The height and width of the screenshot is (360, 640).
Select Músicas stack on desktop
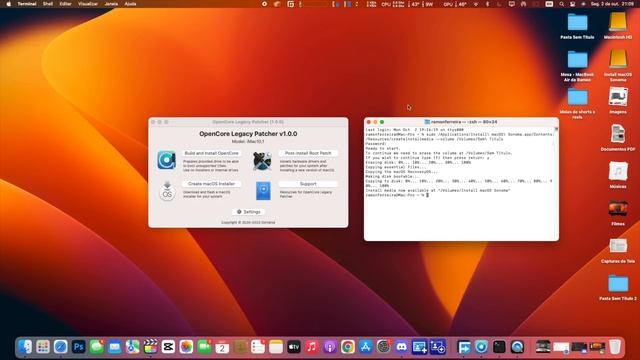pyautogui.click(x=618, y=175)
